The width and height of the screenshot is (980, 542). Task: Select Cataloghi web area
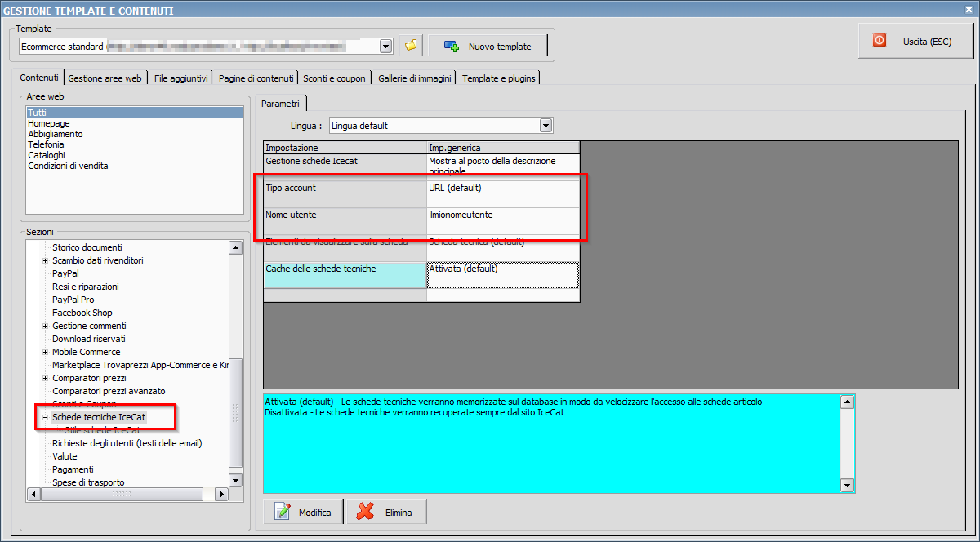tap(47, 155)
